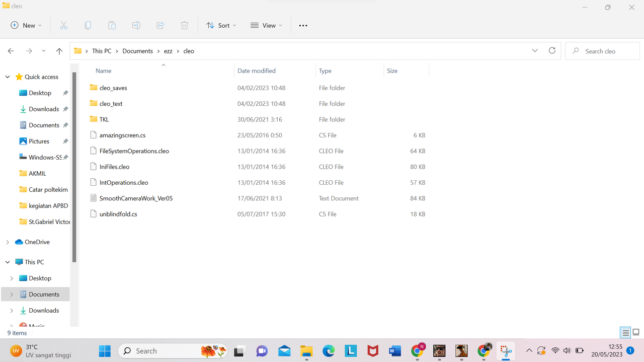This screenshot has width=644, height=362.
Task: Click the Copy icon in toolbar
Action: click(88, 25)
